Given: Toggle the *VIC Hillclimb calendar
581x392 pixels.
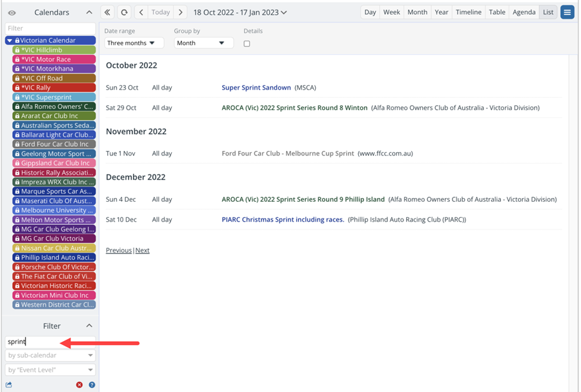Looking at the screenshot, I should [54, 50].
